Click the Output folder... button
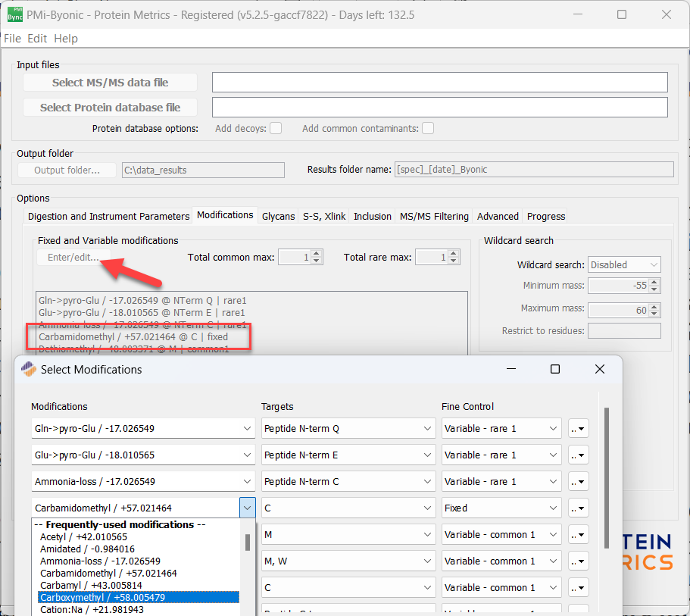This screenshot has height=616, width=690. point(67,170)
